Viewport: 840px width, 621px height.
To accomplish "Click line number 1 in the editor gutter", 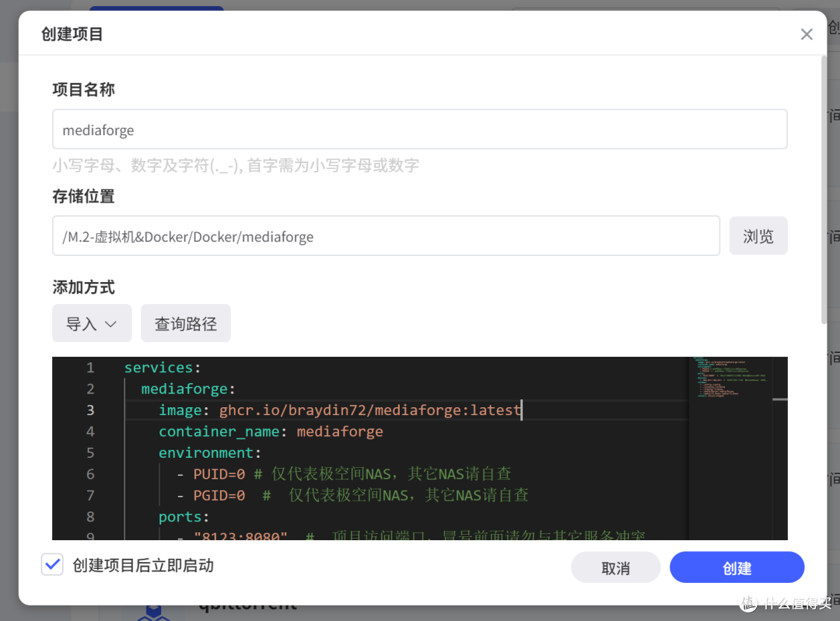I will tap(90, 368).
